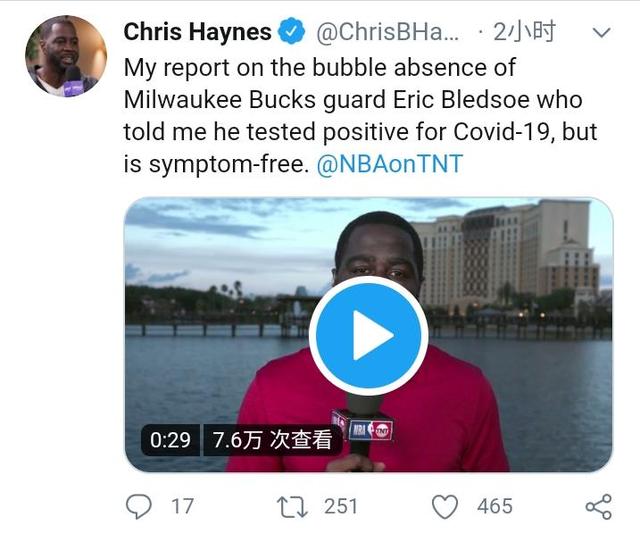Click the 7.6万 次查看 view count
Viewport: 640px width, 534px height.
click(x=272, y=440)
